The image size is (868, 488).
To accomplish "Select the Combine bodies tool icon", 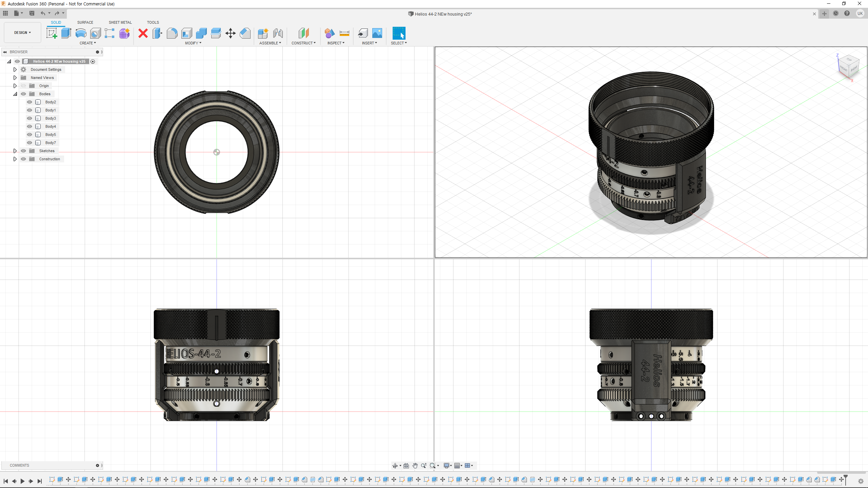I will (x=201, y=33).
